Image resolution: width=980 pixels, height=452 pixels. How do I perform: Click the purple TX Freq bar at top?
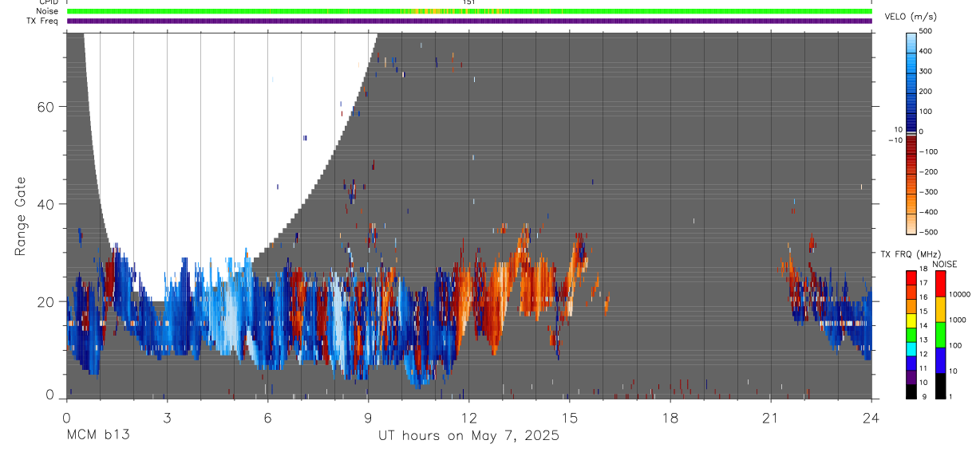coord(469,21)
